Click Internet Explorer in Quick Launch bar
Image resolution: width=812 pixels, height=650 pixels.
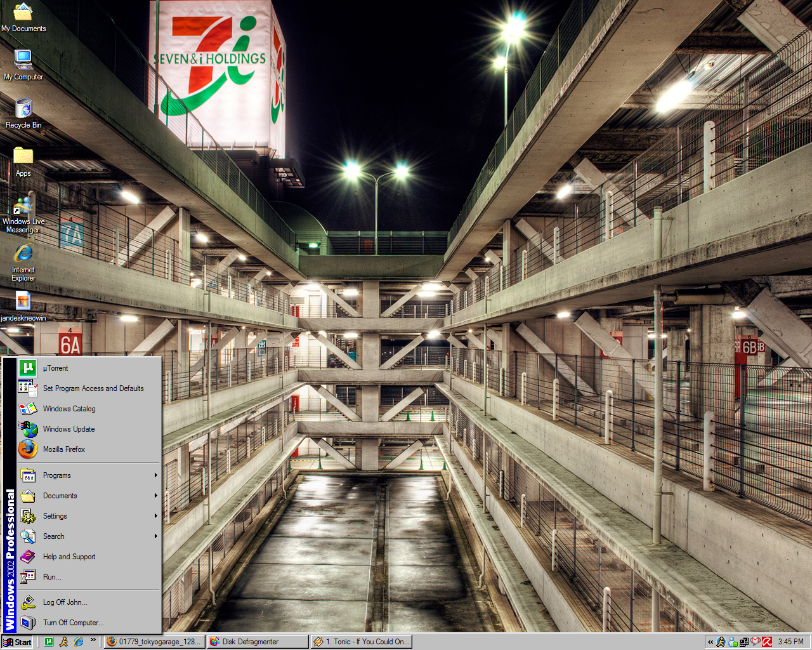point(79,642)
